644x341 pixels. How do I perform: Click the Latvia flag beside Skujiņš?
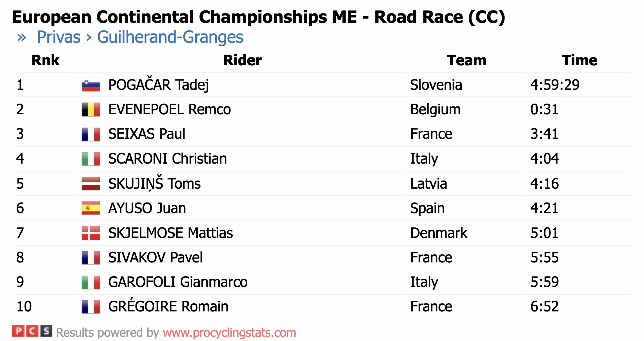91,184
